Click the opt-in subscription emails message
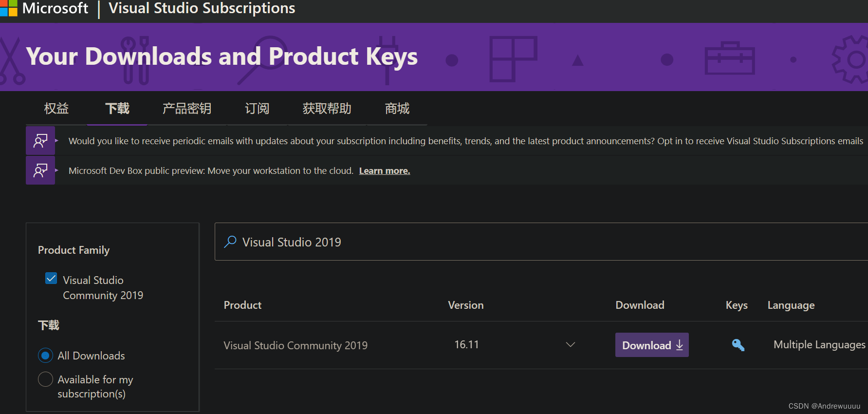868x414 pixels. pyautogui.click(x=466, y=141)
